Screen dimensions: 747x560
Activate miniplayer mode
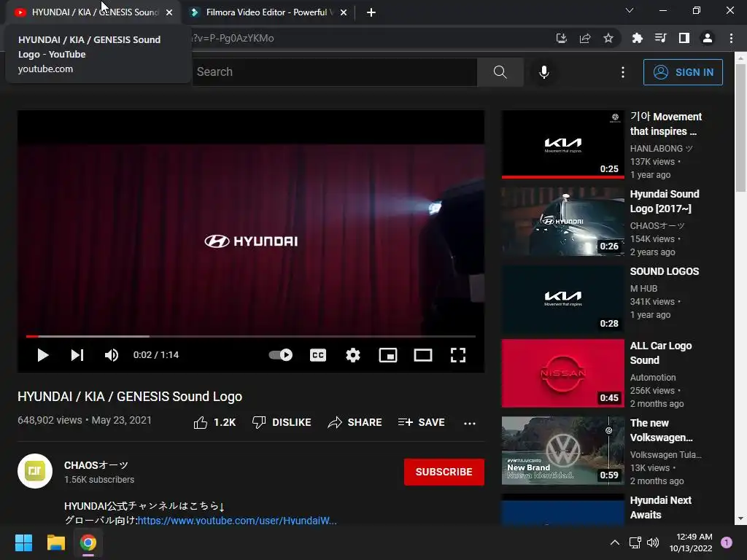coord(388,355)
